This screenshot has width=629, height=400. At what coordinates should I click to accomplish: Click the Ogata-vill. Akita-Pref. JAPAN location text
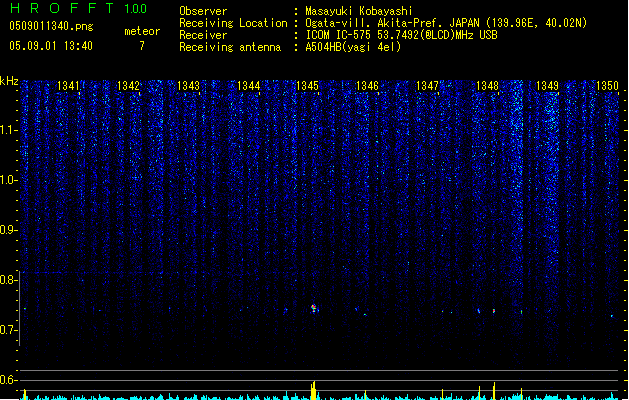446,23
